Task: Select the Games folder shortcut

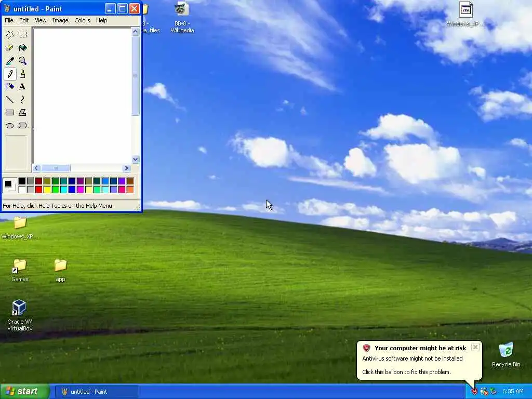Action: click(20, 270)
